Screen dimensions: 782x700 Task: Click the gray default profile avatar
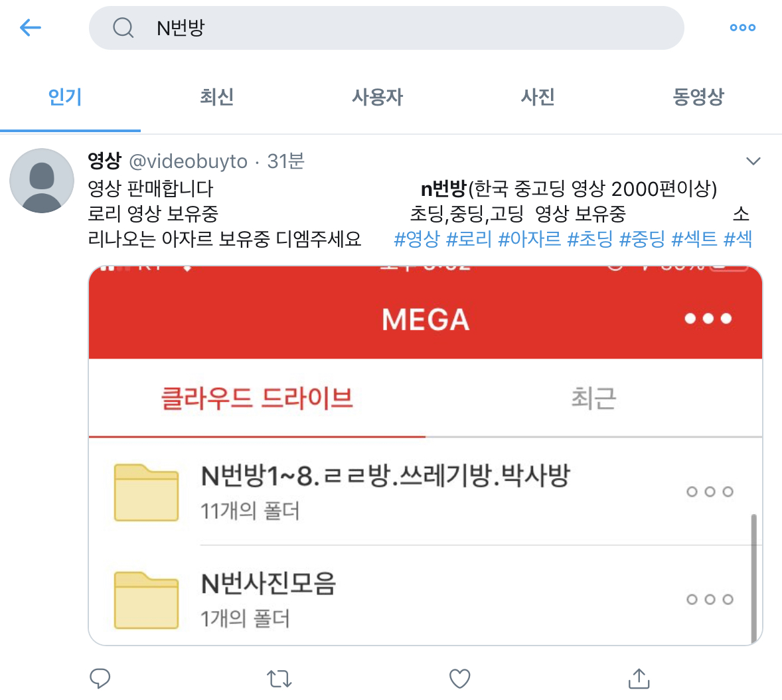[42, 181]
